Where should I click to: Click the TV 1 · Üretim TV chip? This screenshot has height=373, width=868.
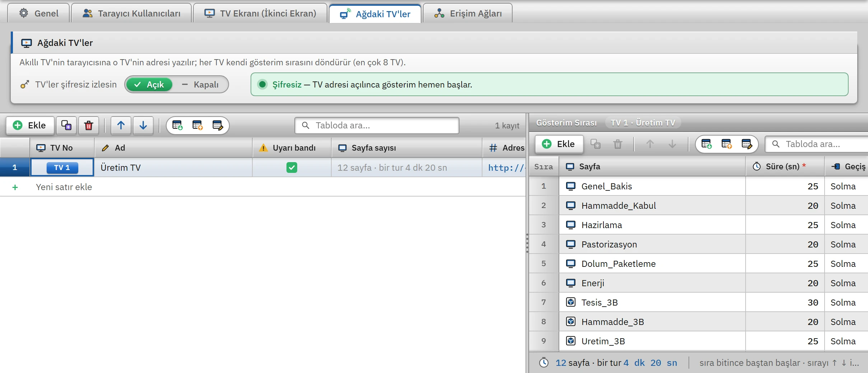643,123
